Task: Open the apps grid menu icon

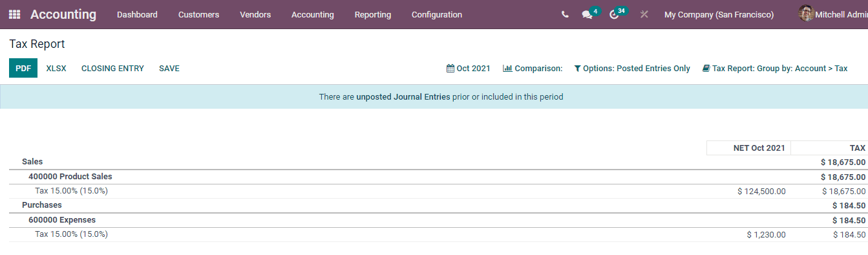Action: point(14,14)
